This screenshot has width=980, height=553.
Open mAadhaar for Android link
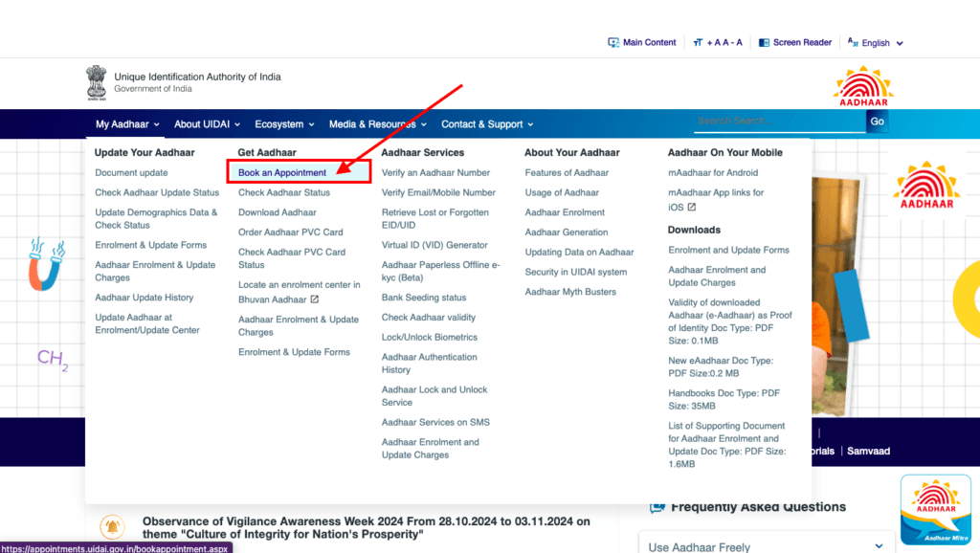[x=713, y=172]
